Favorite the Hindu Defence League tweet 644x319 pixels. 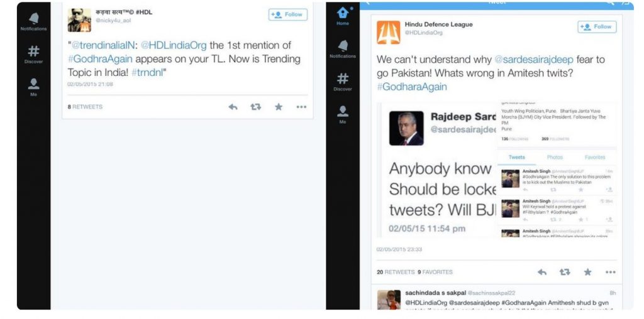[x=588, y=273]
